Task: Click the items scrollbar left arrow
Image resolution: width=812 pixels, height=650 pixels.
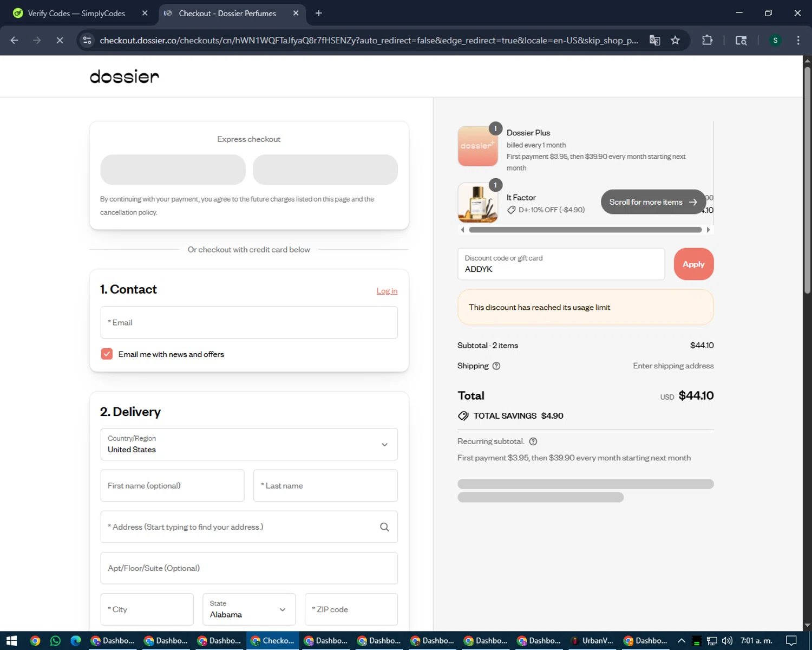Action: click(x=462, y=230)
